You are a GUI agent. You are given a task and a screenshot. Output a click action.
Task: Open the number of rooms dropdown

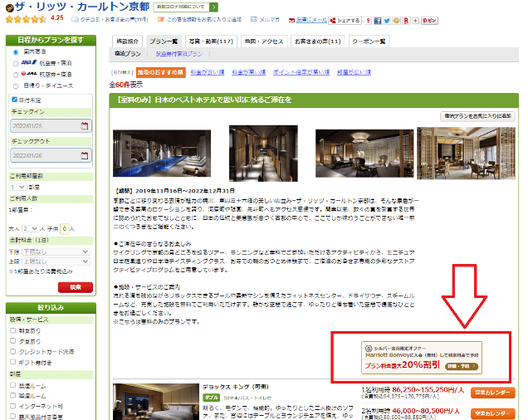(17, 187)
